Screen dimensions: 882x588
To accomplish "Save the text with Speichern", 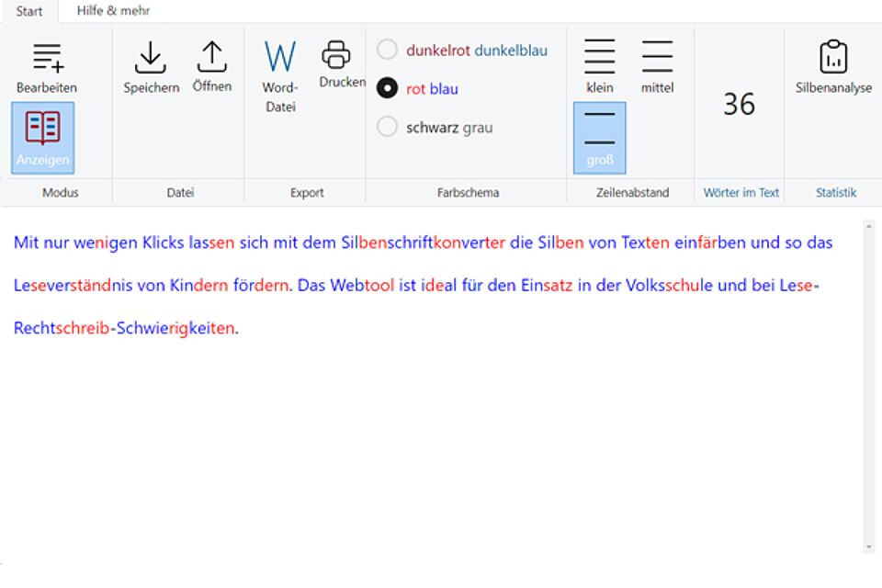I will (x=151, y=67).
